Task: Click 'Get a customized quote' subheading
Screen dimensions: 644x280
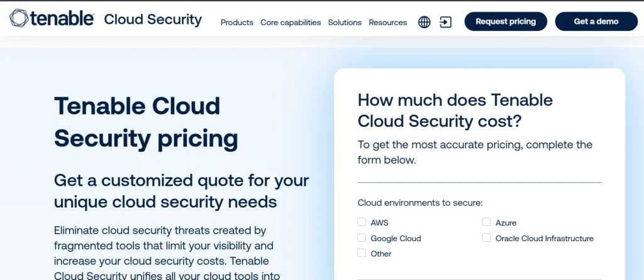Action: click(182, 191)
